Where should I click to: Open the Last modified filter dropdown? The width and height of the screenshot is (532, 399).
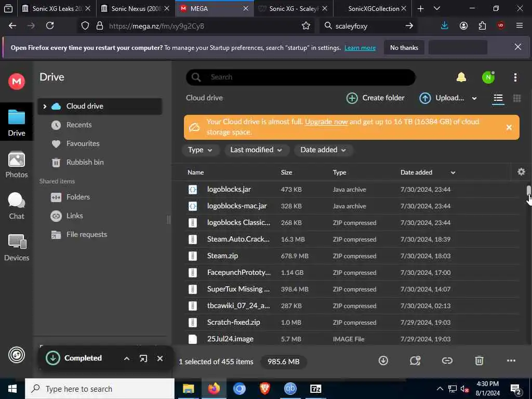(257, 150)
